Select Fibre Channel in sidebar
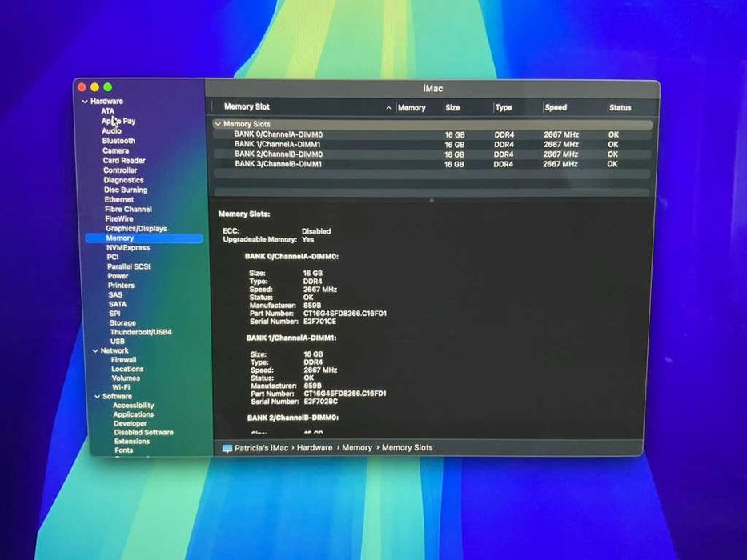Screen dimensions: 747x560 pos(128,209)
